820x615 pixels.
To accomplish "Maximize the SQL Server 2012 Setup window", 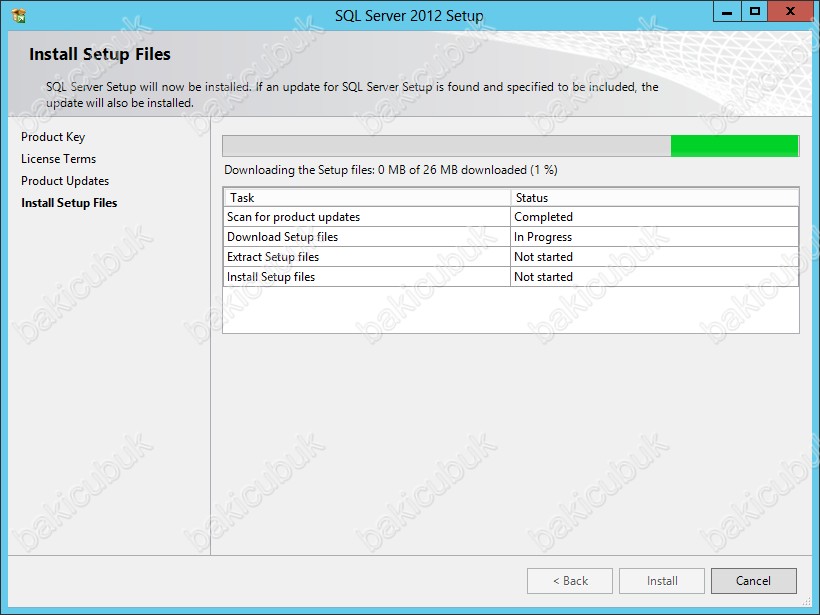I will [x=755, y=12].
